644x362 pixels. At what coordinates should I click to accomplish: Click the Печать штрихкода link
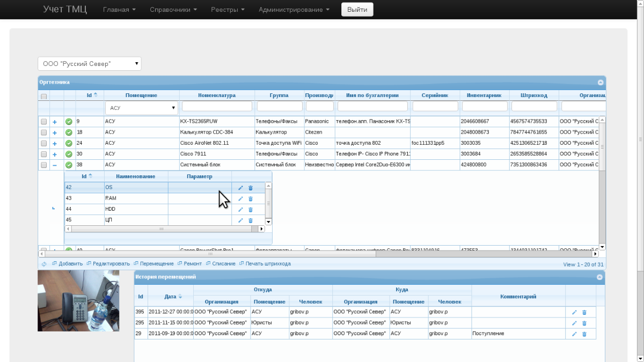tap(268, 264)
